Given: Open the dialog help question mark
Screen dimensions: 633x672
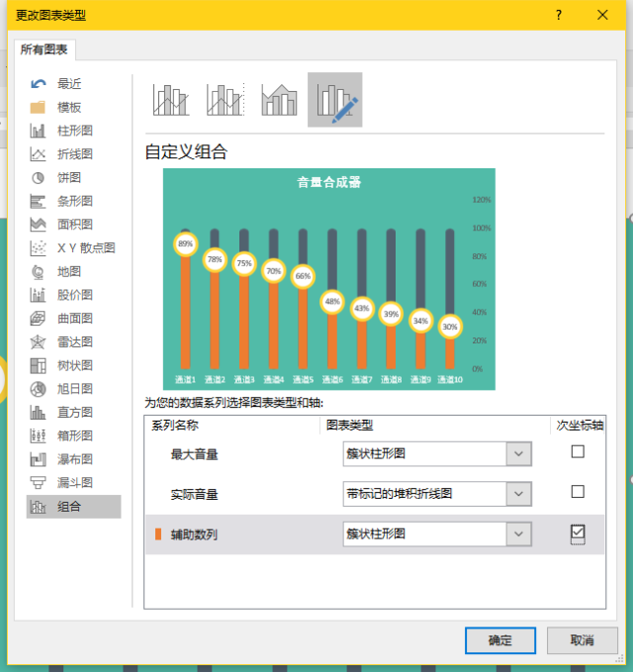Looking at the screenshot, I should (559, 16).
